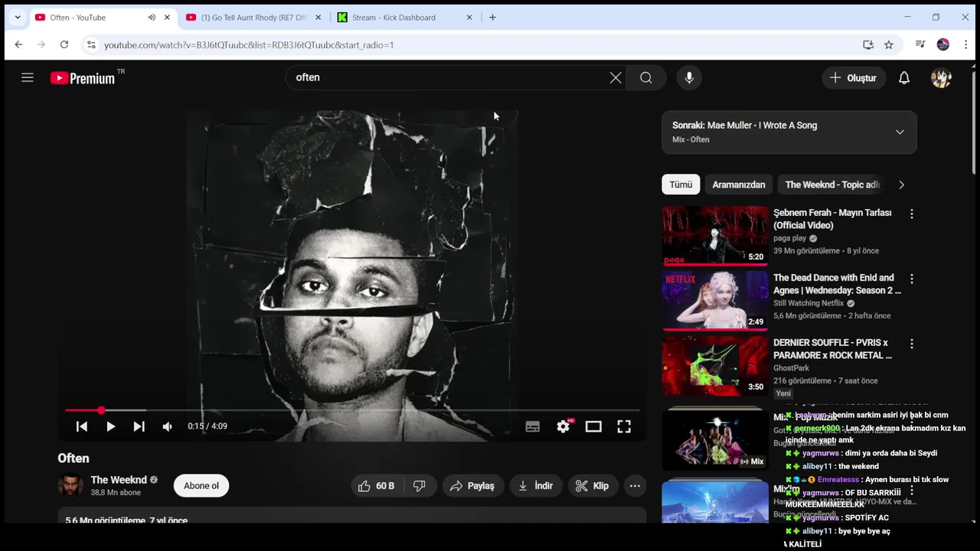This screenshot has height=551, width=980.
Task: Go back in browser
Action: (x=18, y=44)
